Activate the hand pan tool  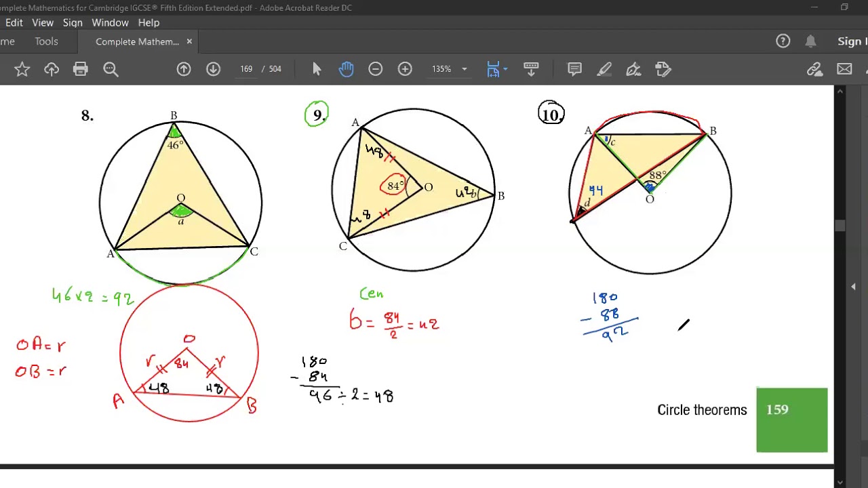tap(346, 69)
